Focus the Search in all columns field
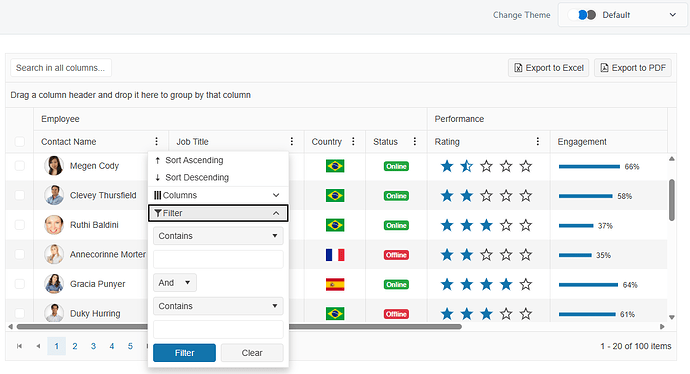The height and width of the screenshot is (374, 690). pos(61,68)
